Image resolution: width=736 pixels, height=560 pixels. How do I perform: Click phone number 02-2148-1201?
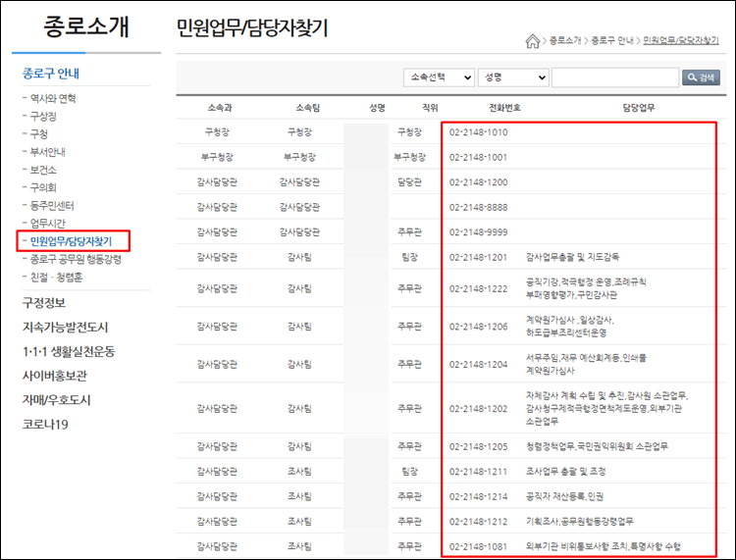coord(478,257)
